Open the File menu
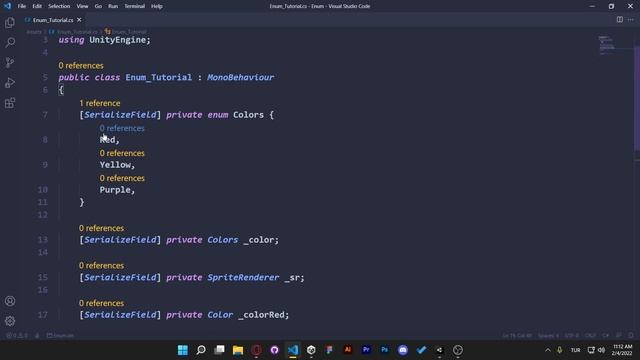The image size is (640, 360). pos(22,6)
